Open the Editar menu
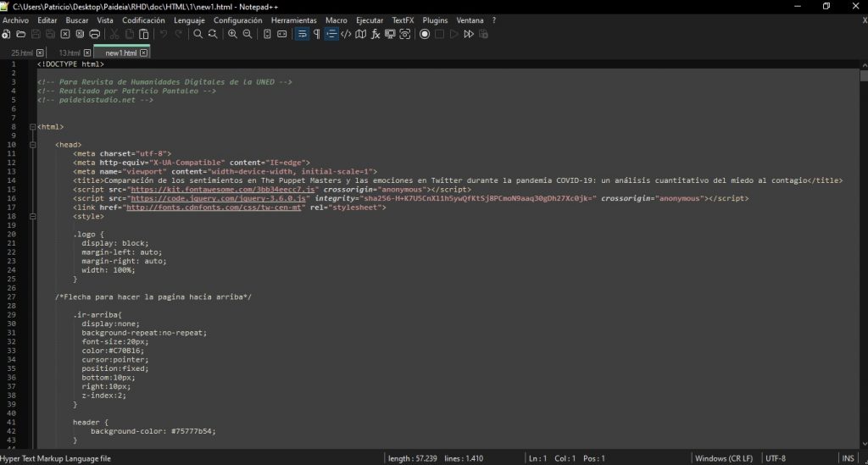The height and width of the screenshot is (465, 868). [47, 20]
